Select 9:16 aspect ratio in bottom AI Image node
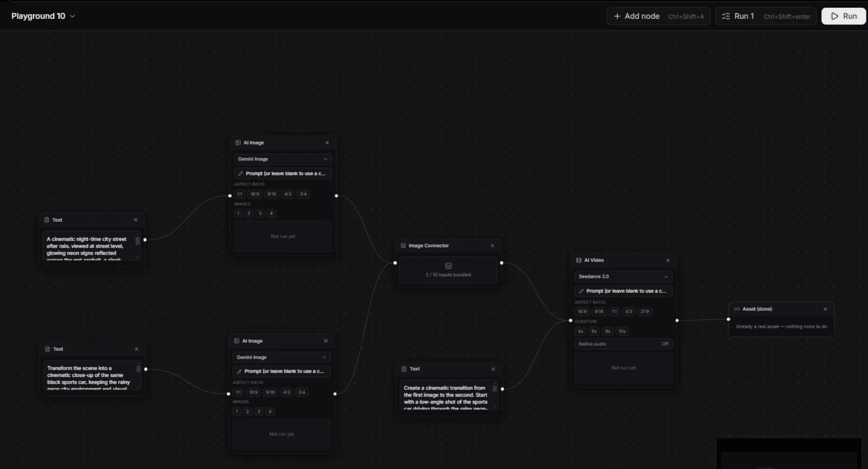 (x=270, y=392)
